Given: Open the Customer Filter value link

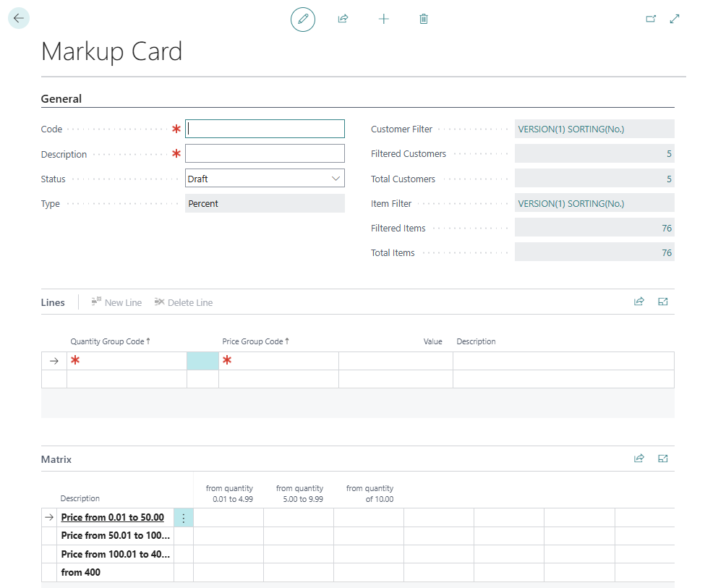Looking at the screenshot, I should click(x=571, y=129).
